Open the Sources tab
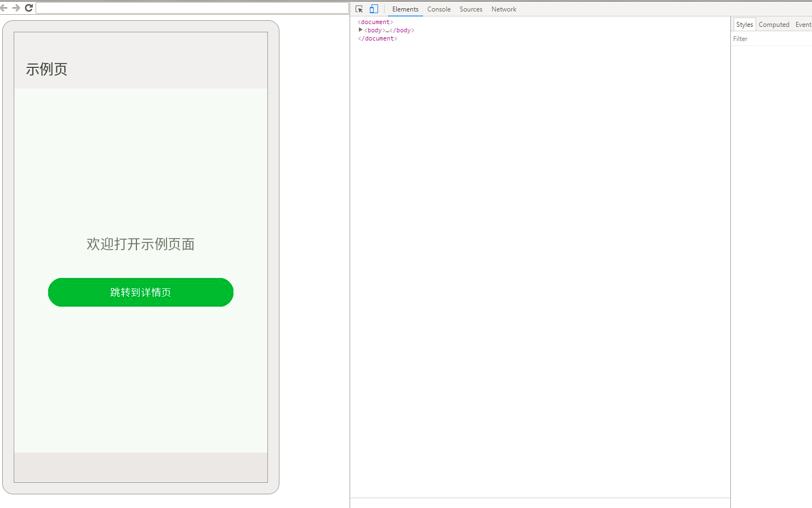 [471, 9]
